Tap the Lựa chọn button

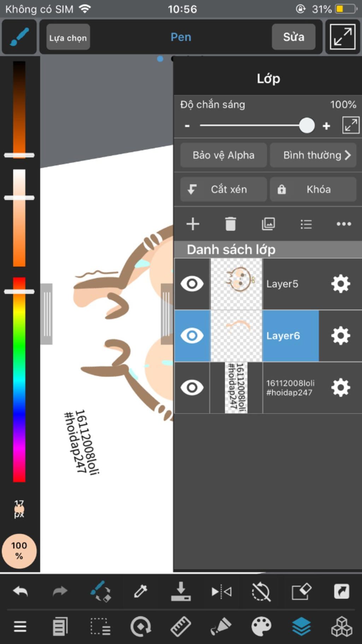coord(68,37)
